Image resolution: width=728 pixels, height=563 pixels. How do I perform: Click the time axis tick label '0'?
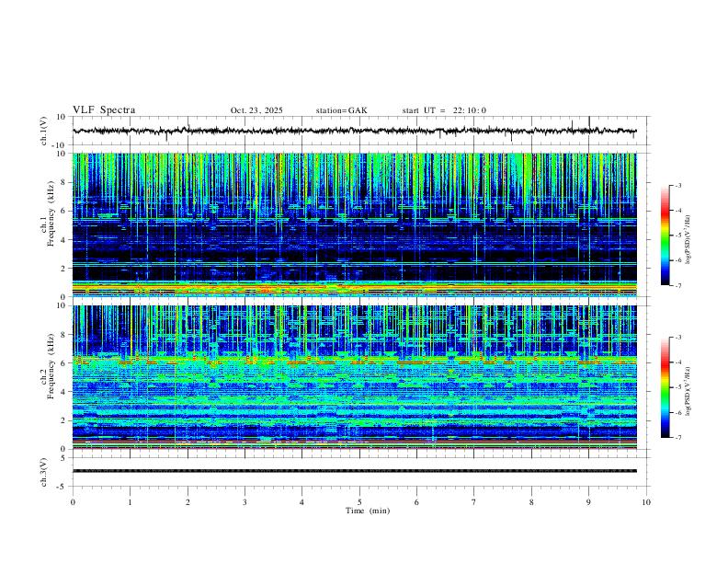click(x=73, y=502)
